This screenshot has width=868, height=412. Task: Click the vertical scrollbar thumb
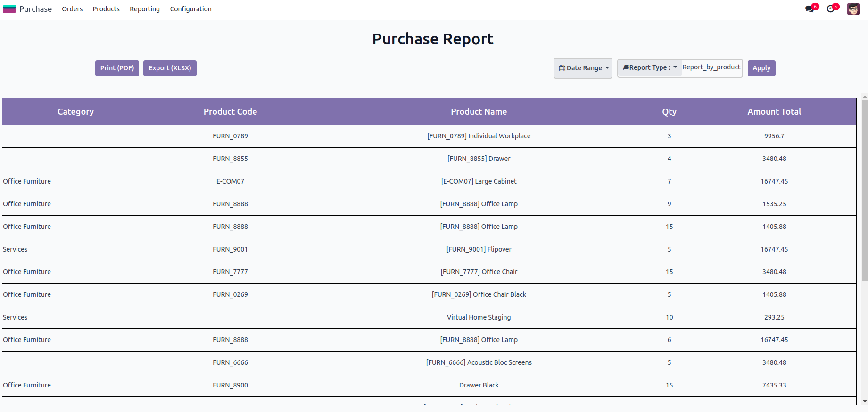pyautogui.click(x=864, y=189)
